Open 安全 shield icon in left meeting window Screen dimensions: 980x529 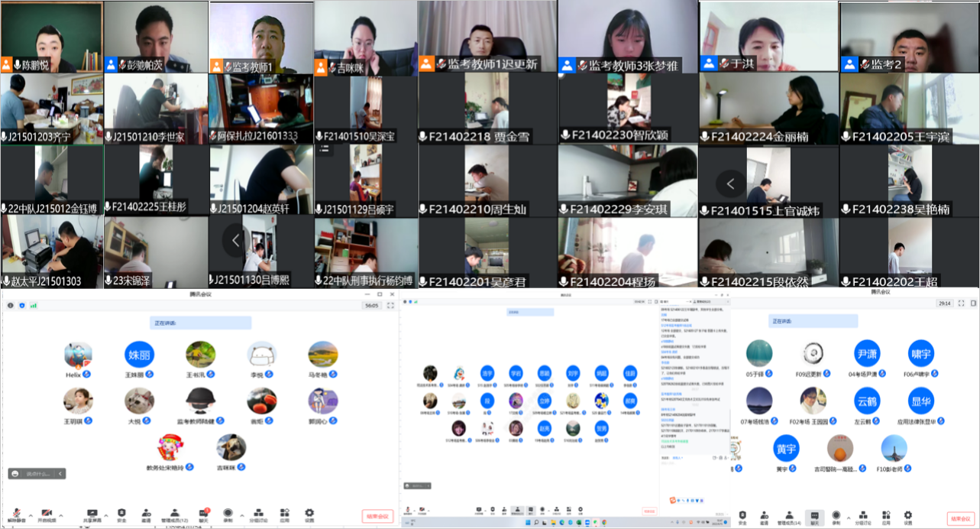[121, 514]
